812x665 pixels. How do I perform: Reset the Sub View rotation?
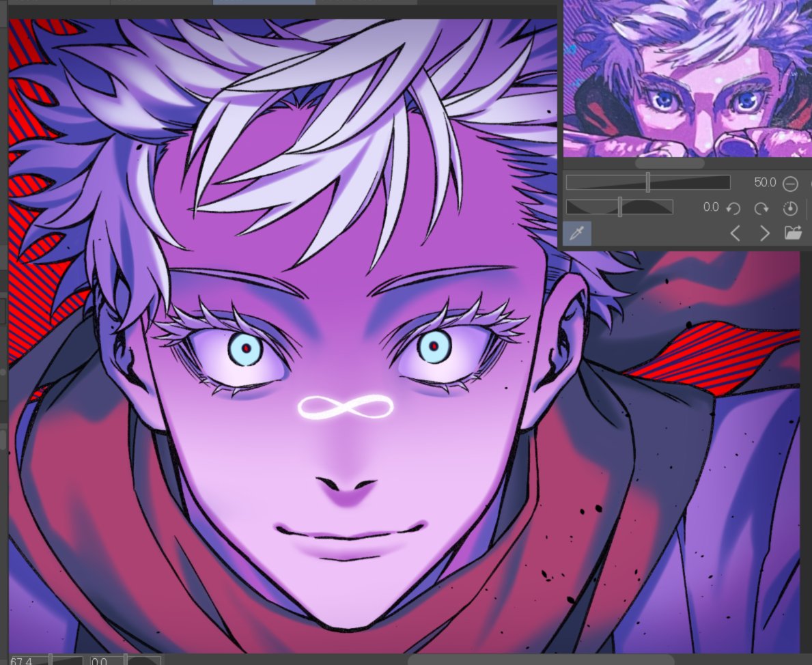[790, 208]
